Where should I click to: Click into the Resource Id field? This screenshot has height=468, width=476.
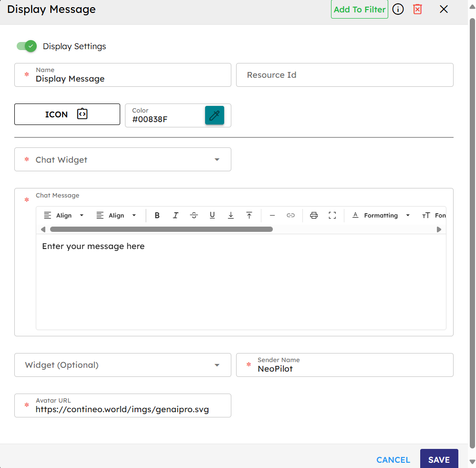coord(344,75)
